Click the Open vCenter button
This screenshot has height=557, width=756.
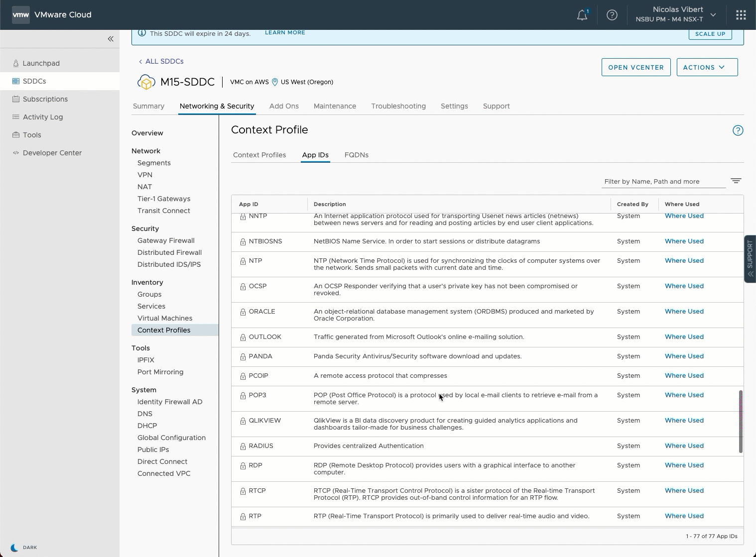click(635, 67)
